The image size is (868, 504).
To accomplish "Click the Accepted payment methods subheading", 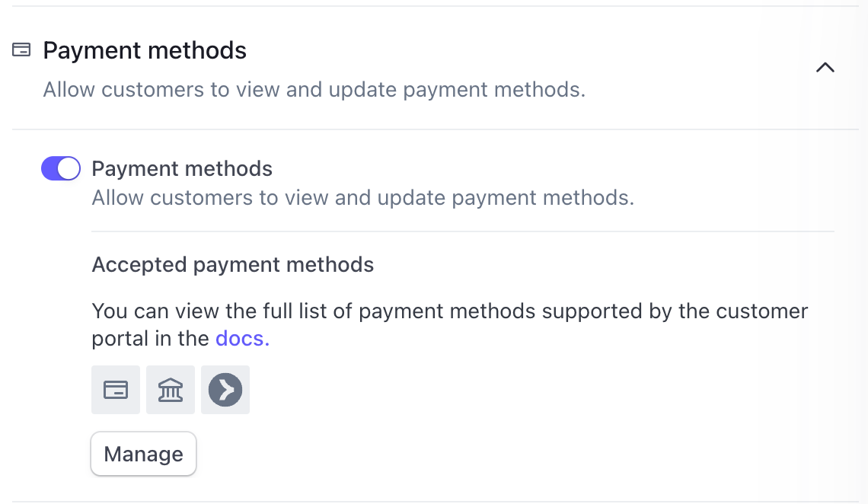I will coord(233,265).
